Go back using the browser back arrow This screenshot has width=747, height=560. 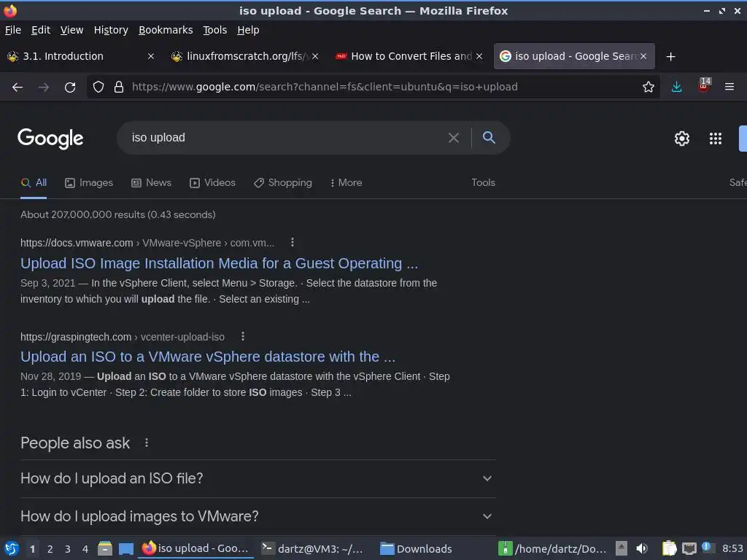[18, 87]
